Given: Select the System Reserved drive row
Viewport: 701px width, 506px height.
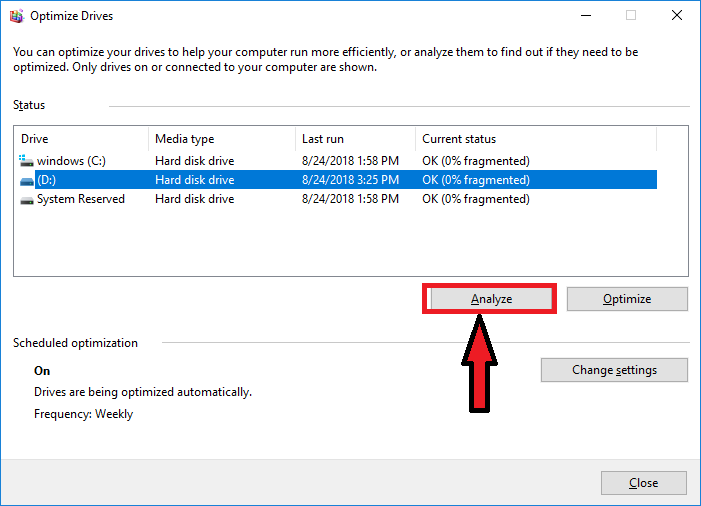Looking at the screenshot, I should [80, 199].
